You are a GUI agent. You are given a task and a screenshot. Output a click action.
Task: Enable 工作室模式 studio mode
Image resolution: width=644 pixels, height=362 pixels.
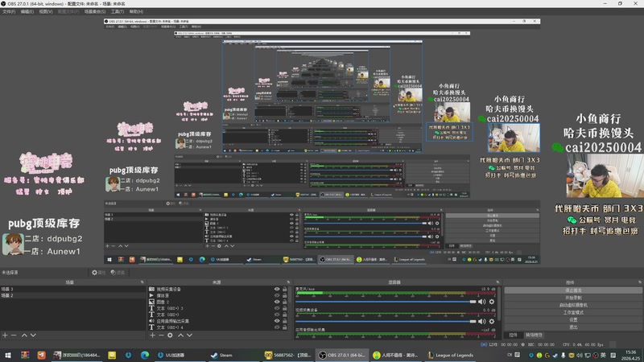573,312
